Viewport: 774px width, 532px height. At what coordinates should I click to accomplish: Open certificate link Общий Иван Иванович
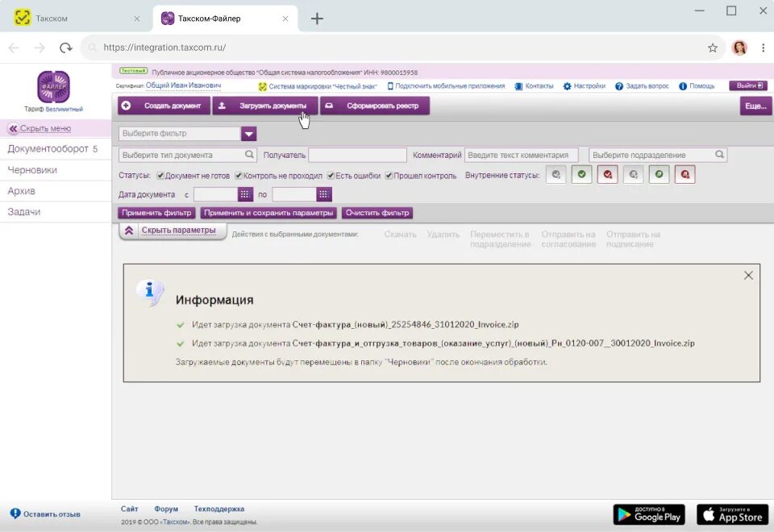click(183, 85)
